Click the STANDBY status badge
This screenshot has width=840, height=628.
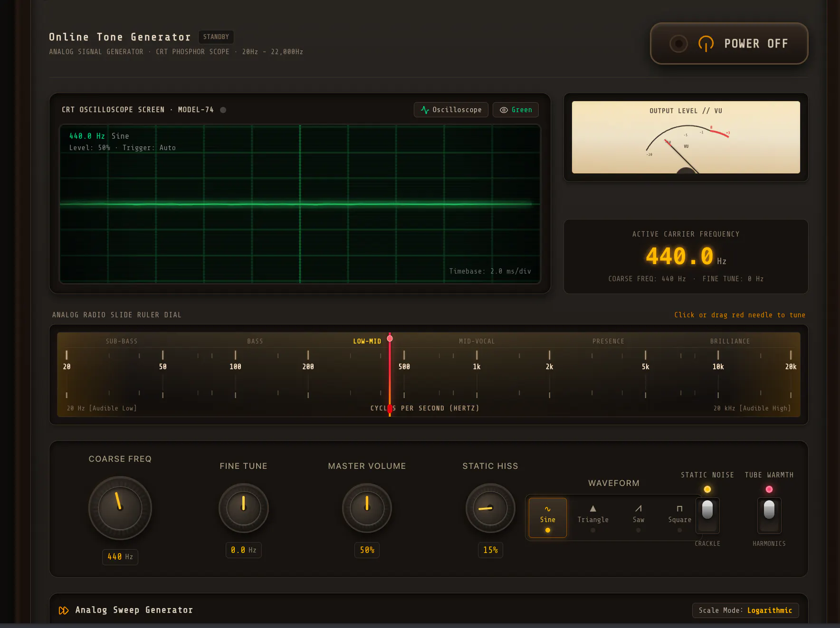216,37
